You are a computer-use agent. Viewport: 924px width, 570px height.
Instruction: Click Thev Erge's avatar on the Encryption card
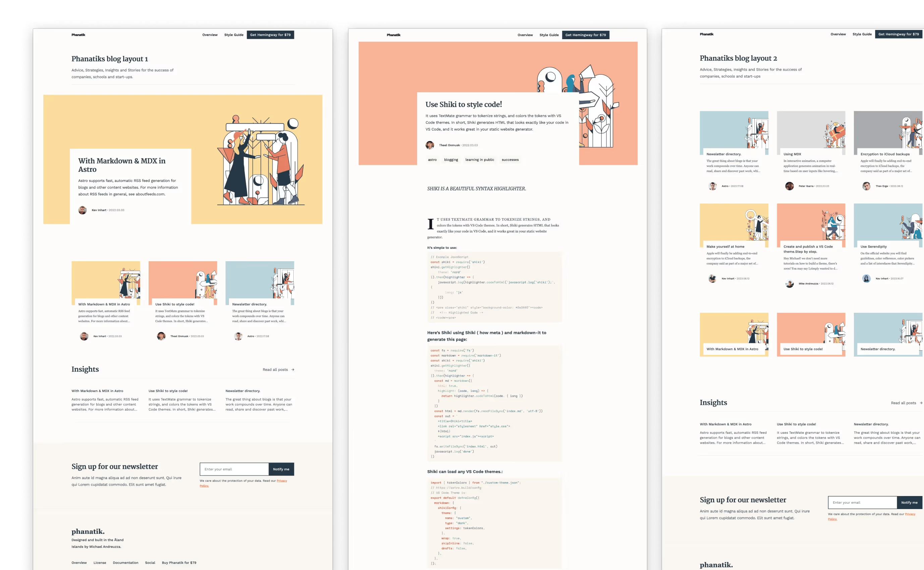pos(866,186)
